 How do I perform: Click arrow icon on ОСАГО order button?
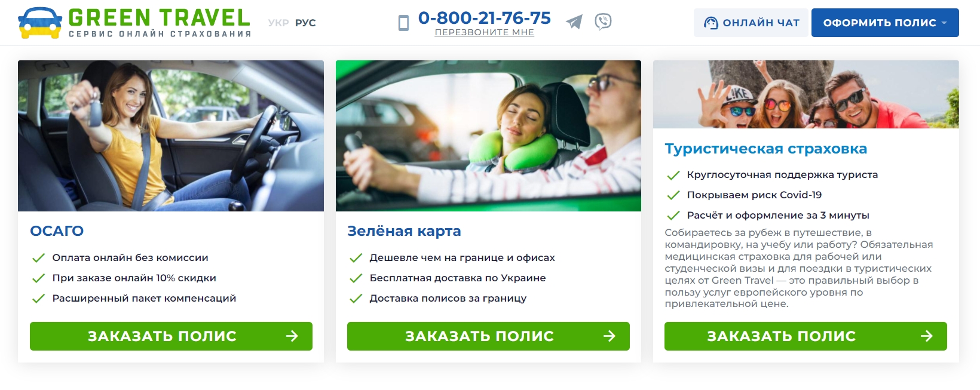click(x=292, y=336)
